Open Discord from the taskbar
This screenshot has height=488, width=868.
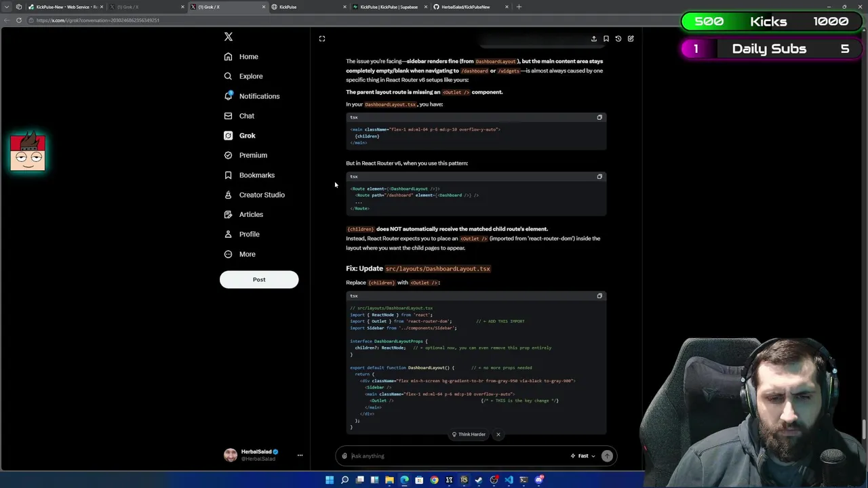click(x=538, y=480)
